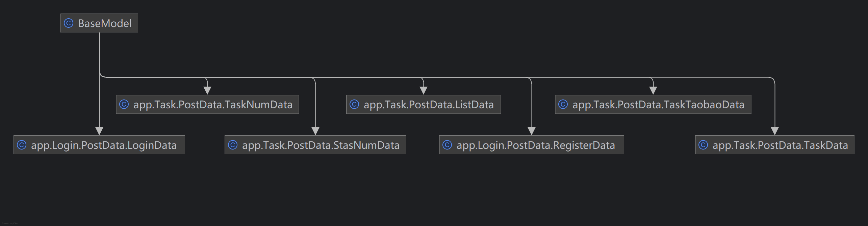Select the app.Task.PostData.TaskData label
This screenshot has width=868, height=226.
click(x=780, y=145)
